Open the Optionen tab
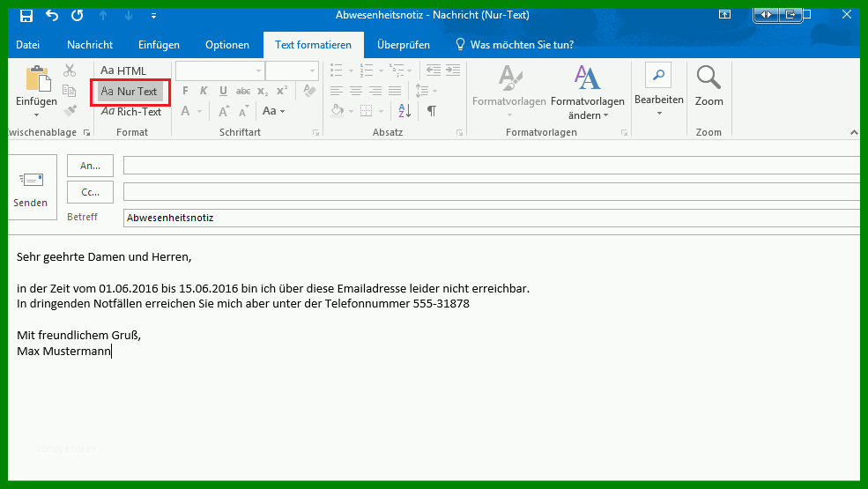This screenshot has width=868, height=489. (x=227, y=45)
